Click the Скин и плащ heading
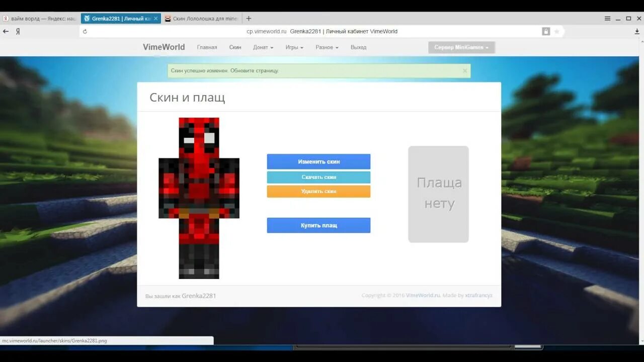The image size is (644, 362). pyautogui.click(x=187, y=98)
